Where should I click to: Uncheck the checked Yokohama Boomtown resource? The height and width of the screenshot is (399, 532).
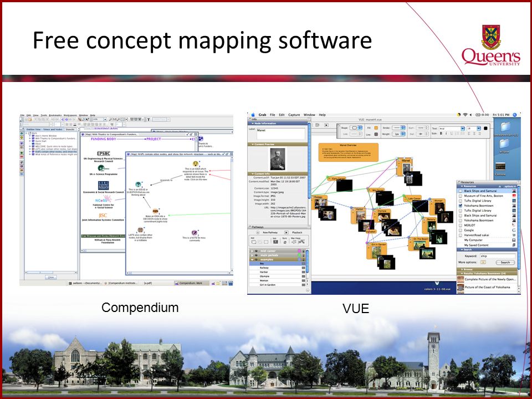pos(461,206)
